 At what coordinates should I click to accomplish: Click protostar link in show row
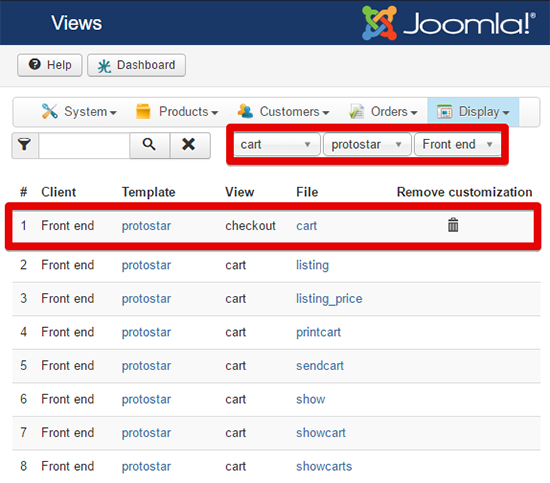(x=146, y=399)
